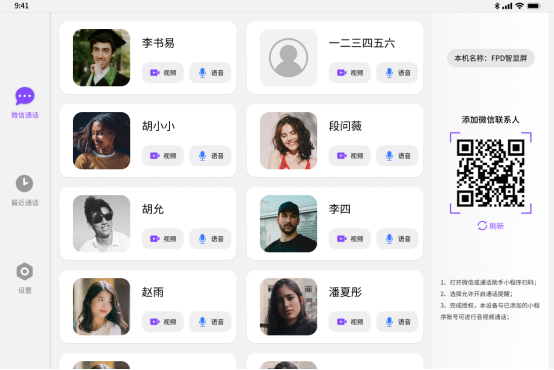
Task: Select the default placeholder avatar of 一二三四五六
Action: coord(288,58)
